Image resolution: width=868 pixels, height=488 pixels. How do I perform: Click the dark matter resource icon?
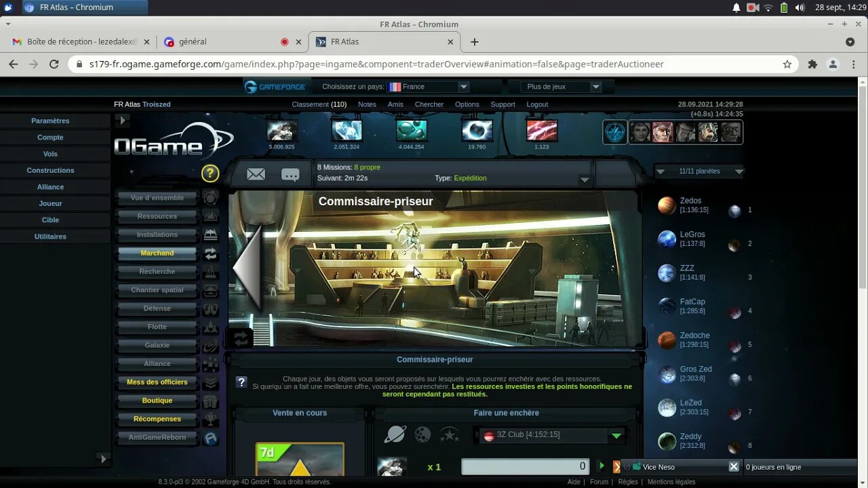(542, 130)
